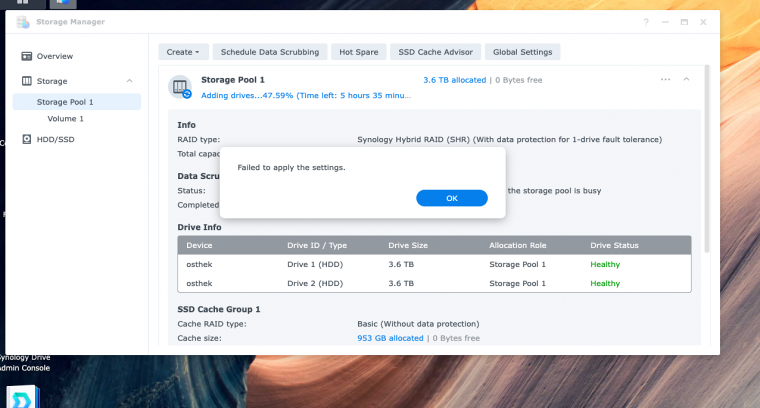Click Basic (Without data protection) text
Image resolution: width=760 pixels, height=408 pixels.
tap(418, 324)
